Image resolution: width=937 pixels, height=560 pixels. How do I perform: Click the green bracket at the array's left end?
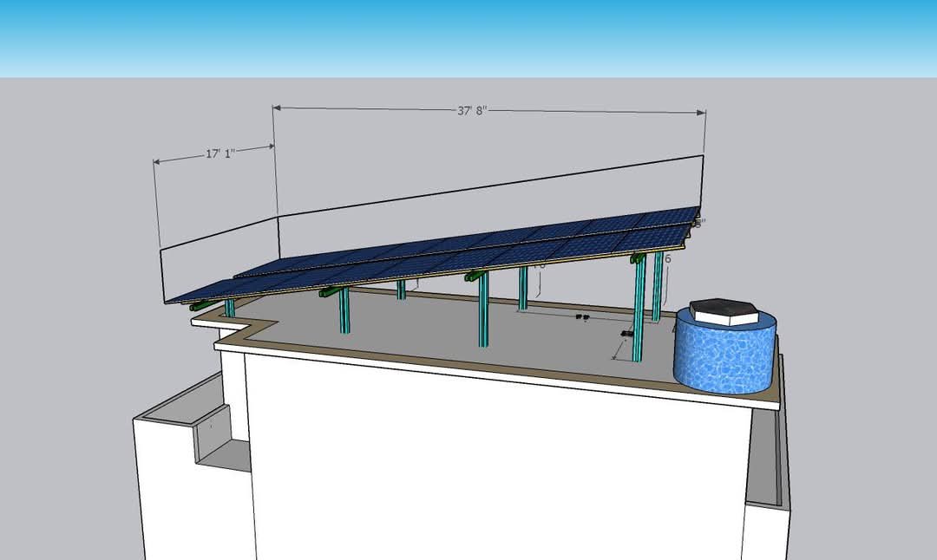201,304
